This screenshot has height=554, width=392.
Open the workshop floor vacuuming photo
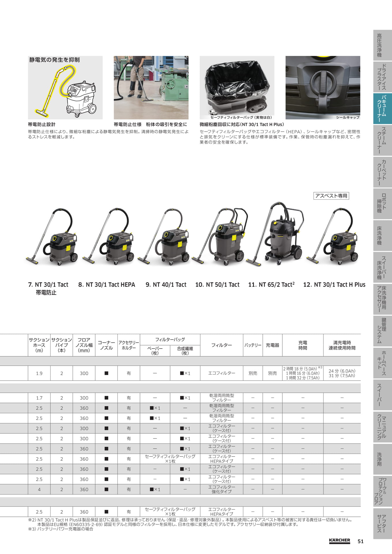pyautogui.click(x=151, y=88)
